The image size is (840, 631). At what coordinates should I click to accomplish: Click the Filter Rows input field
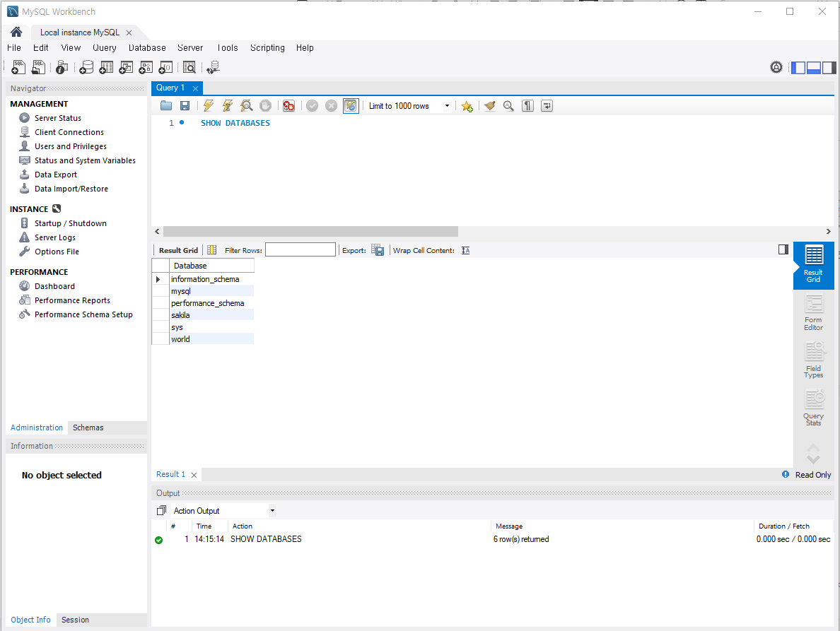coord(301,250)
